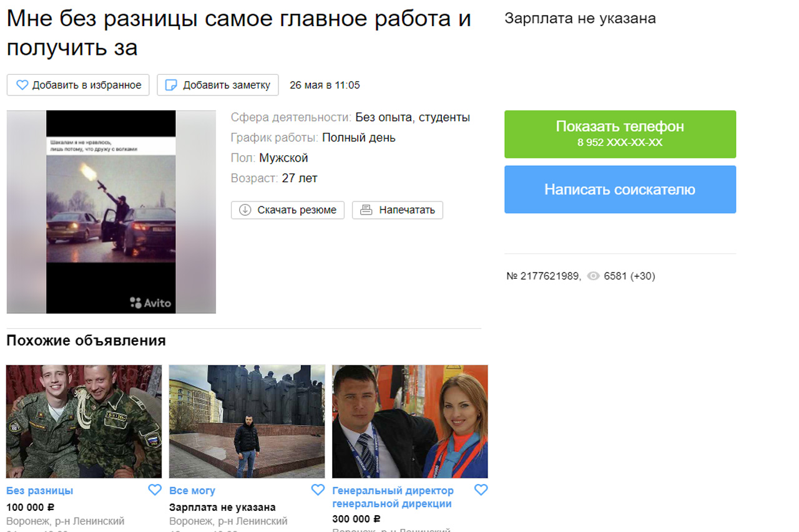799x532 pixels.
Task: Open "Генеральный директор генеральной дирекции" ad link
Action: [393, 497]
